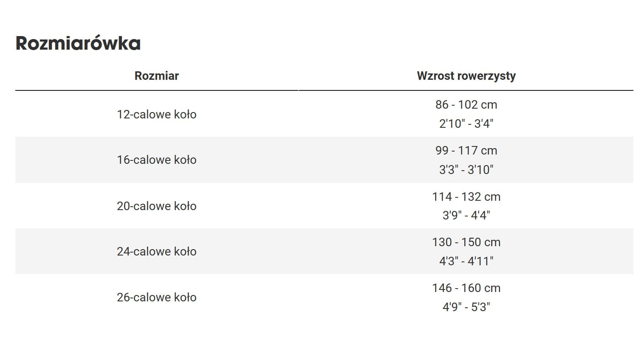Viewport: 644px width, 337px height.
Task: Click the 114 - 132 cm height range
Action: tap(466, 197)
